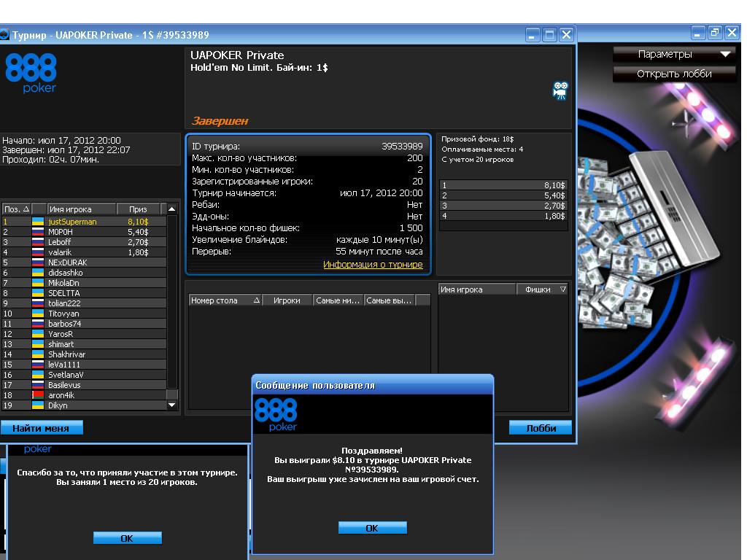The image size is (747, 560).
Task: Select player YarosR in the standings
Action: [84, 334]
